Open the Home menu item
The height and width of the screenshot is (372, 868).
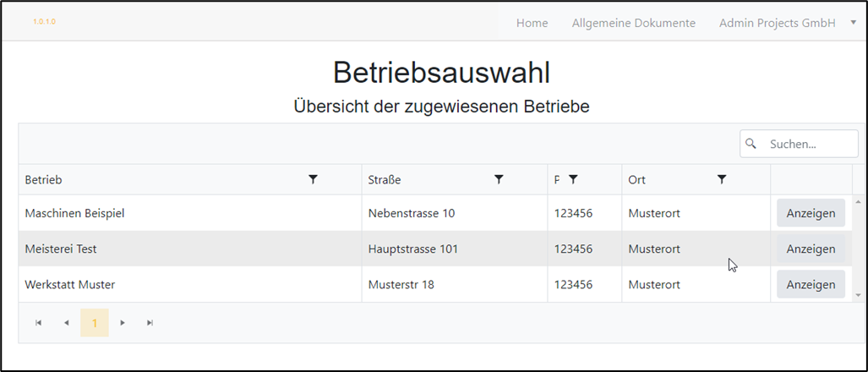(x=532, y=23)
